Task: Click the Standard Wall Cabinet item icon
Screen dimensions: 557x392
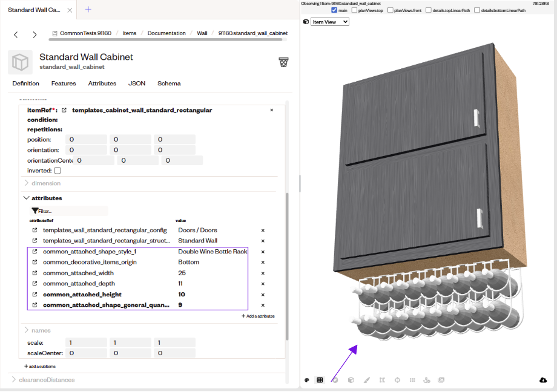Action: [x=20, y=62]
